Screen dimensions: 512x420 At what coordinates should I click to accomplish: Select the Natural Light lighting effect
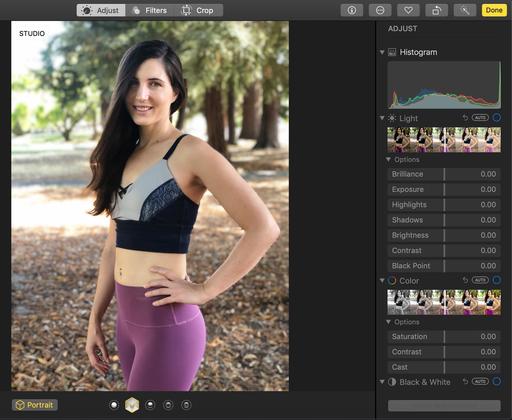114,405
